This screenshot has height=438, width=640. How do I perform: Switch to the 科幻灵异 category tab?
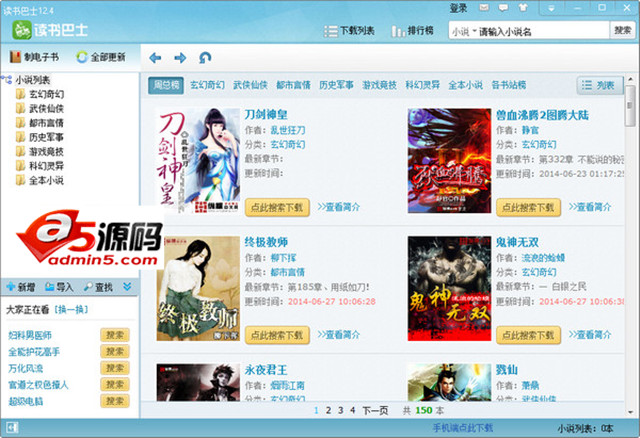coord(422,85)
